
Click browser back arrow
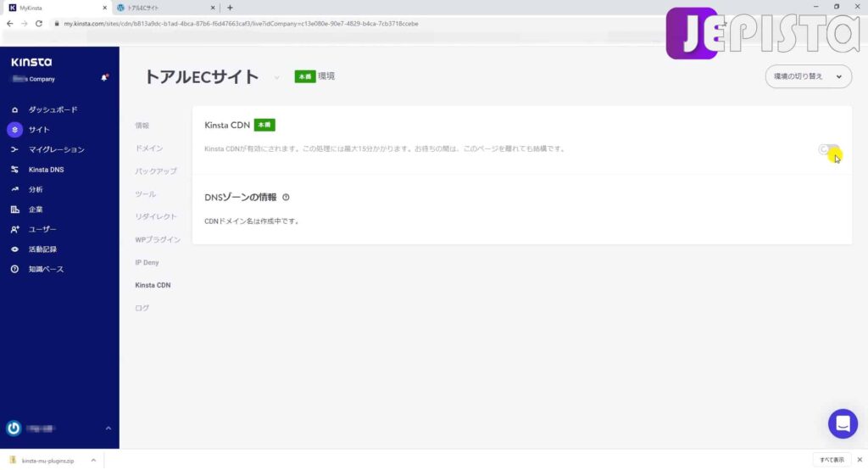9,24
